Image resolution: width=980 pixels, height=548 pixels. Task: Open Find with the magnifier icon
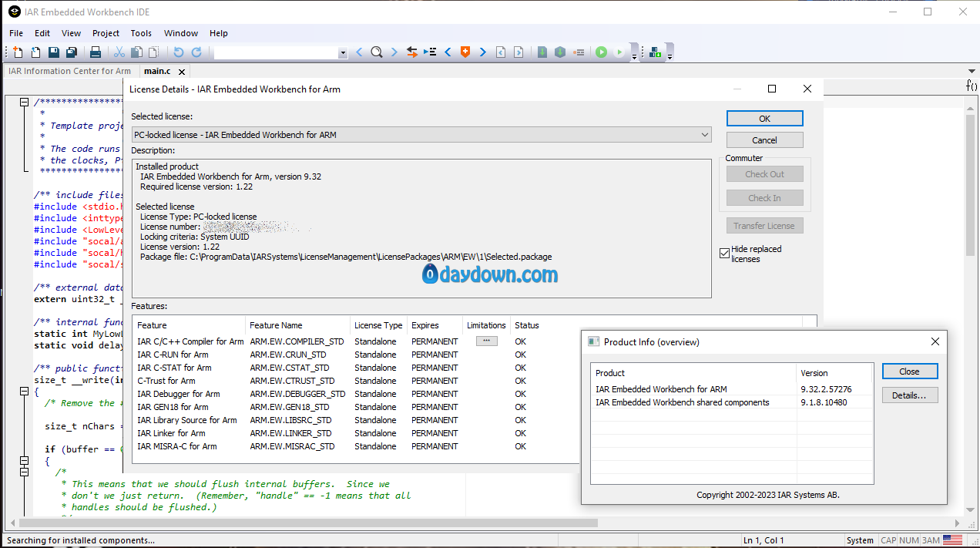point(377,52)
